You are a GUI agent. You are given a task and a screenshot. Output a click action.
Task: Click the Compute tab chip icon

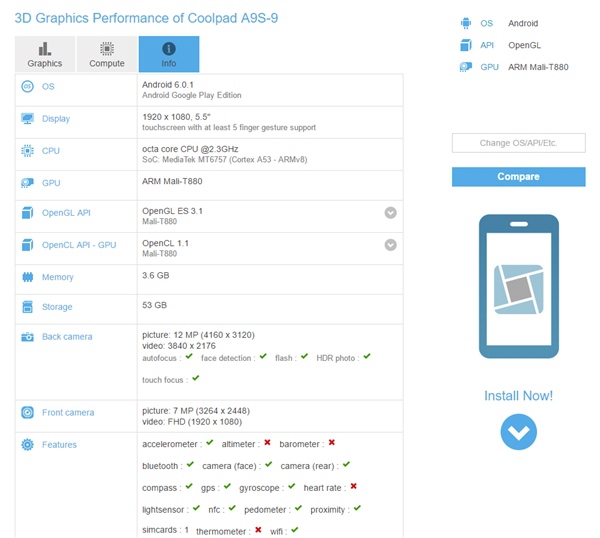click(x=107, y=49)
